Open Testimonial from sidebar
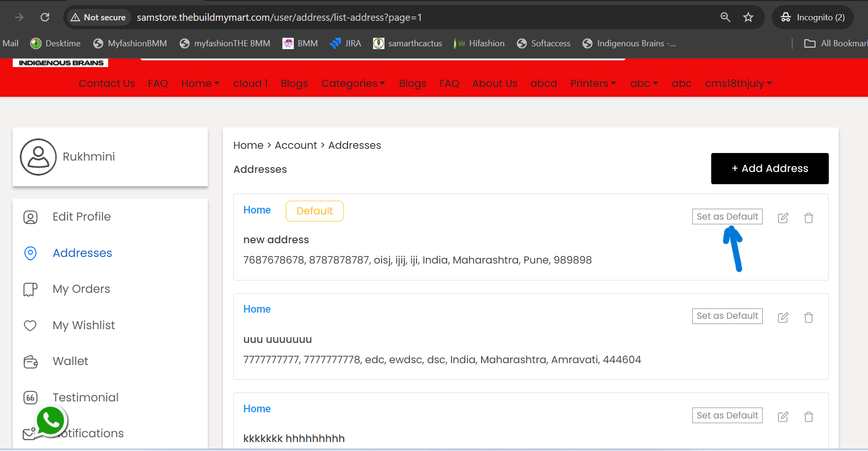Image resolution: width=868 pixels, height=451 pixels. [x=85, y=398]
